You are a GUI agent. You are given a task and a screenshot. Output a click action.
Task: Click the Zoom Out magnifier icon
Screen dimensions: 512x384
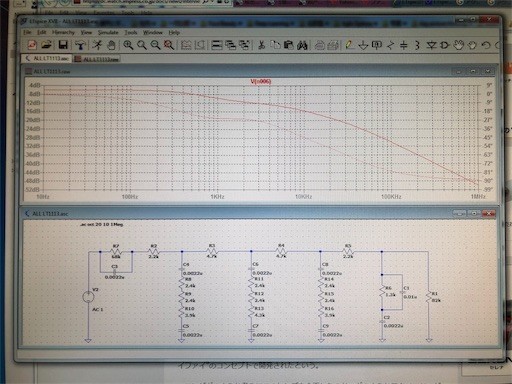click(x=155, y=45)
